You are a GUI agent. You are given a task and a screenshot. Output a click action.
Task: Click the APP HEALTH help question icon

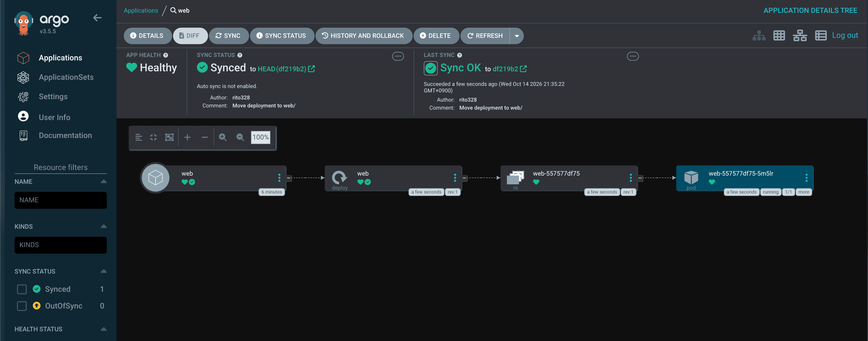pos(166,55)
